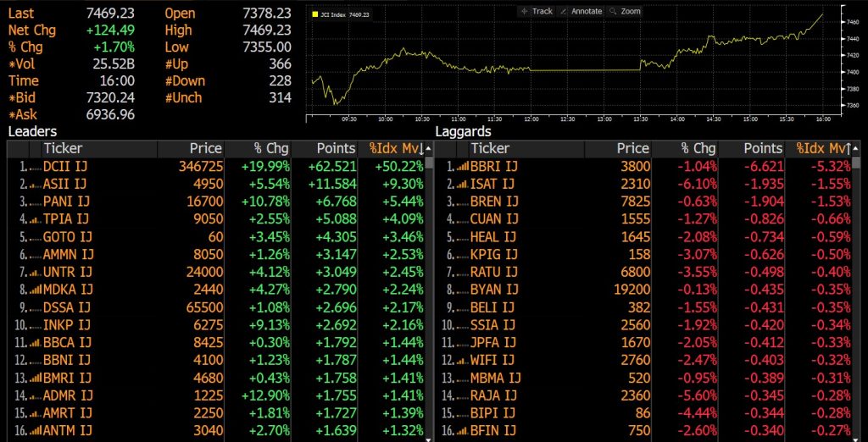Click the Laggards Points column header
The width and height of the screenshot is (868, 442).
click(x=752, y=148)
